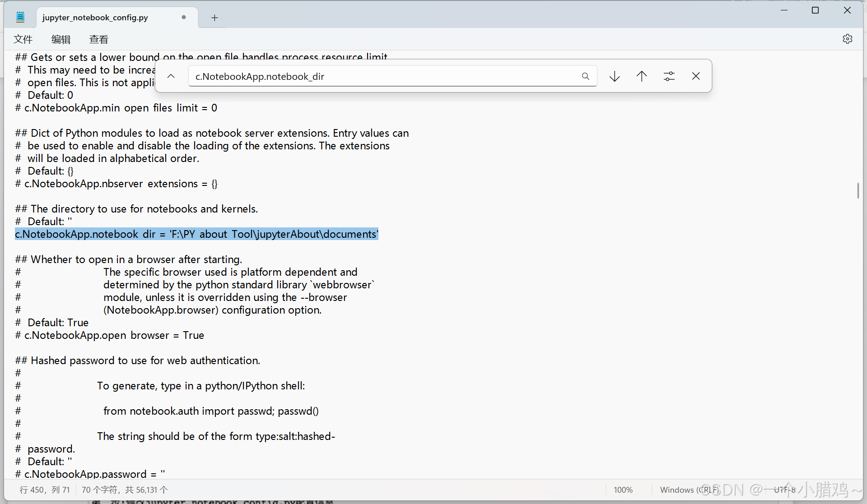The height and width of the screenshot is (504, 867).
Task: Click the character count '70 个字符' in status bar
Action: [x=125, y=490]
